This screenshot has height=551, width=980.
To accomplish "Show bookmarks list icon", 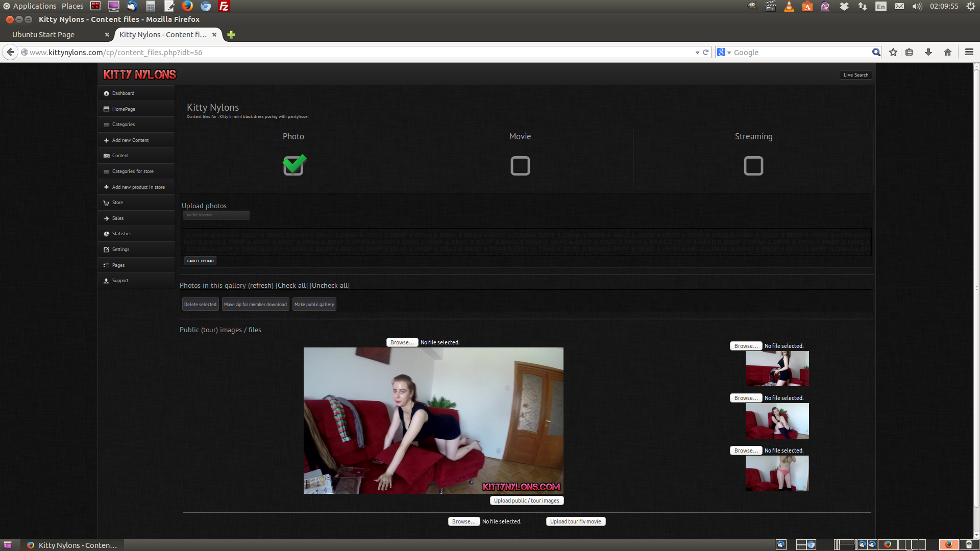I will [909, 53].
